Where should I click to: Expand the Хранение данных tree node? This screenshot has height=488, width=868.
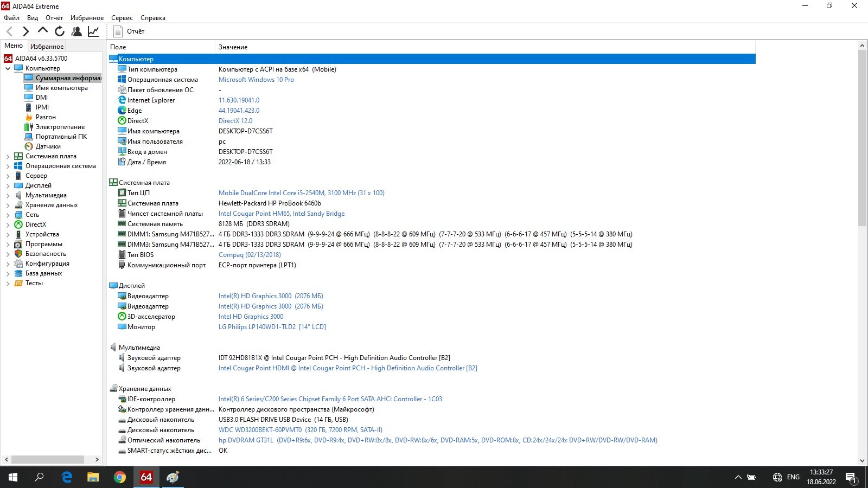point(8,206)
